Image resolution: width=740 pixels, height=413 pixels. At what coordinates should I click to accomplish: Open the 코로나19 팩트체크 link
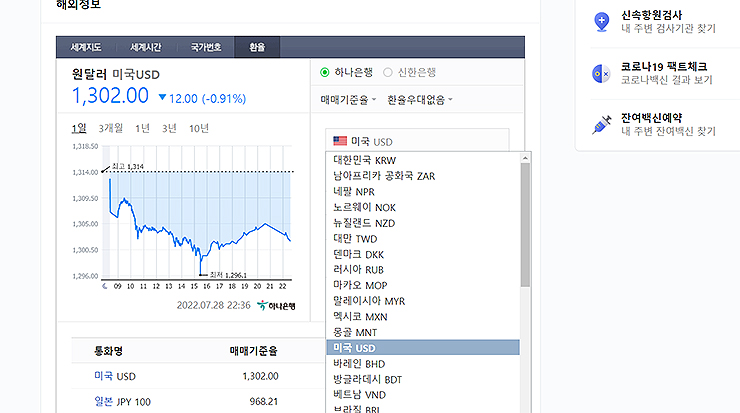(664, 67)
